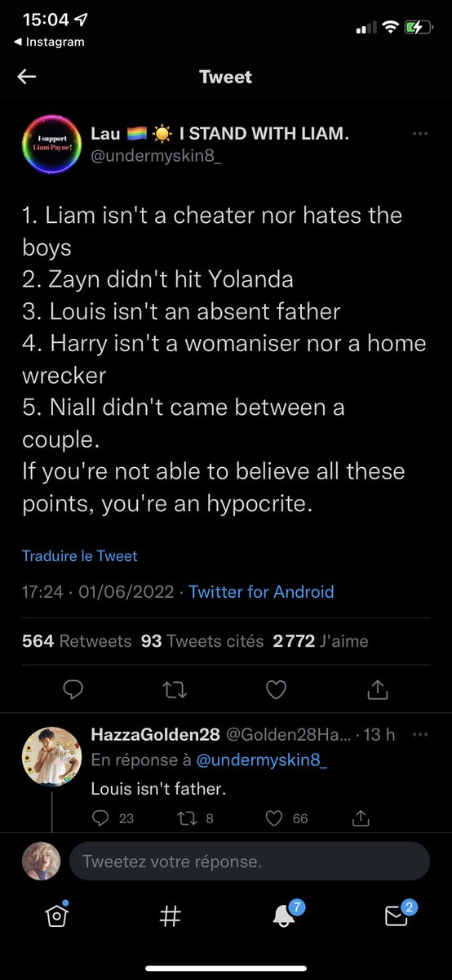Tap the back arrow beside Tweet

tap(27, 77)
